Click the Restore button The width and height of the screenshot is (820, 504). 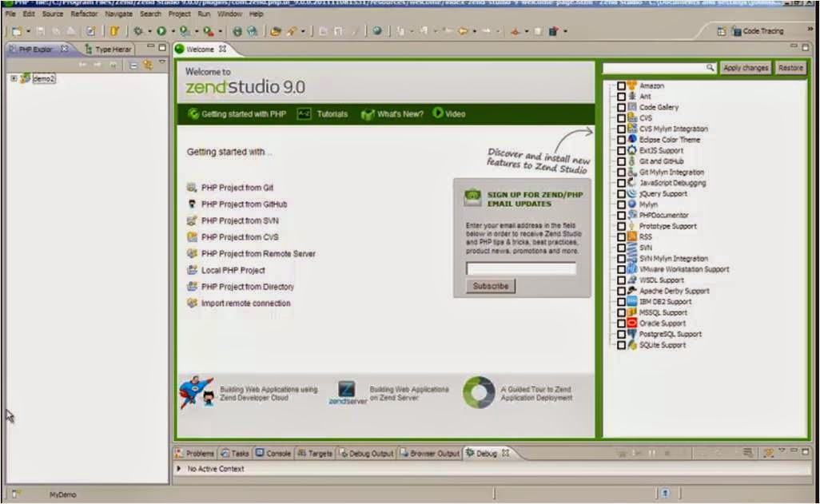790,68
